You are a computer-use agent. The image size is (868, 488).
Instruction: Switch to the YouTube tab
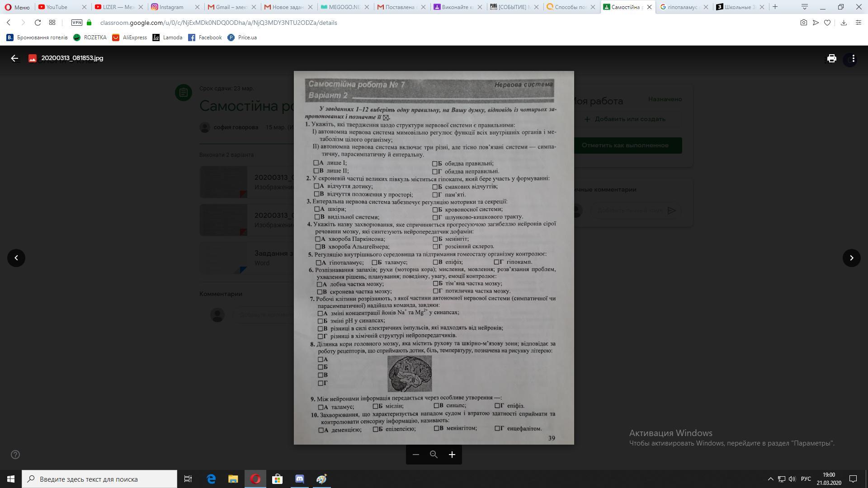click(57, 7)
